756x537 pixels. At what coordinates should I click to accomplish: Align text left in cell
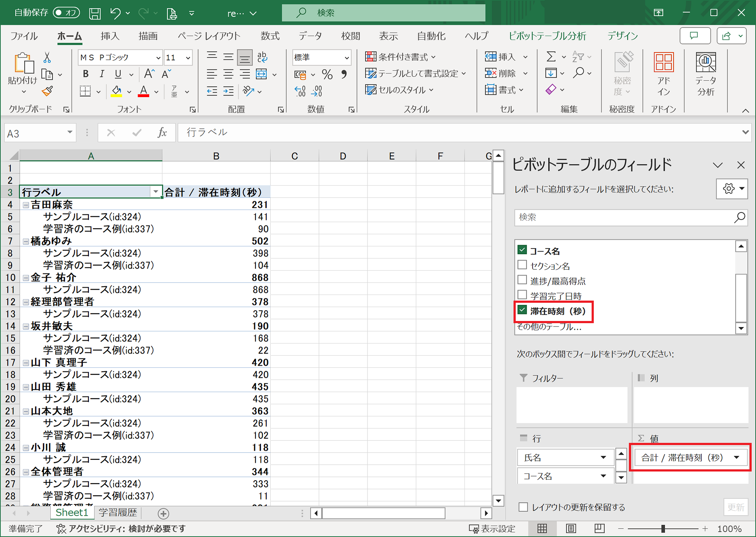212,74
